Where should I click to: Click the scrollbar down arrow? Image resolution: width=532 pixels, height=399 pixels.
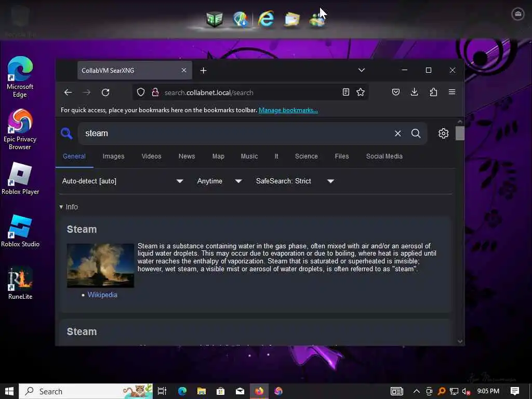point(460,341)
